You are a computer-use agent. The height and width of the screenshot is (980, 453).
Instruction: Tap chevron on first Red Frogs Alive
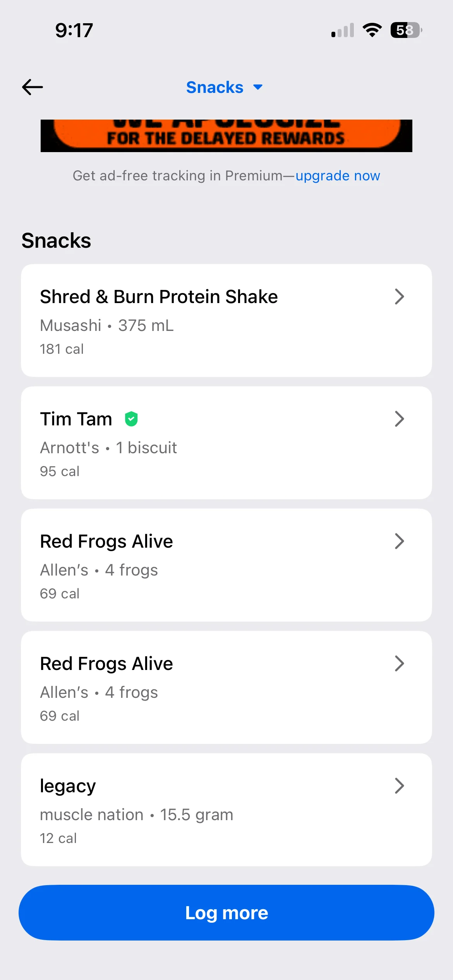pos(399,541)
